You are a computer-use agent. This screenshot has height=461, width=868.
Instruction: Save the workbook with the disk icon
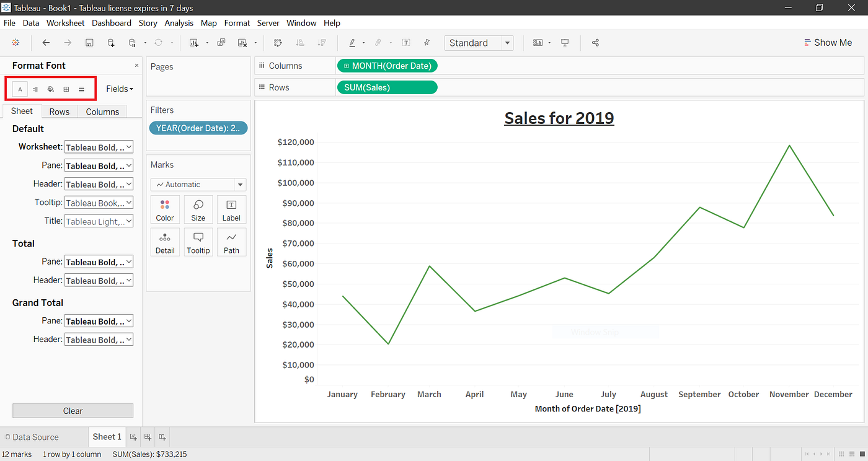[89, 43]
